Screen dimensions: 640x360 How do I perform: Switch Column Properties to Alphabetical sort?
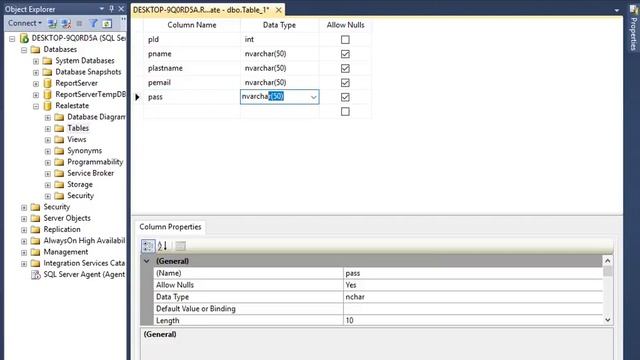(x=162, y=246)
